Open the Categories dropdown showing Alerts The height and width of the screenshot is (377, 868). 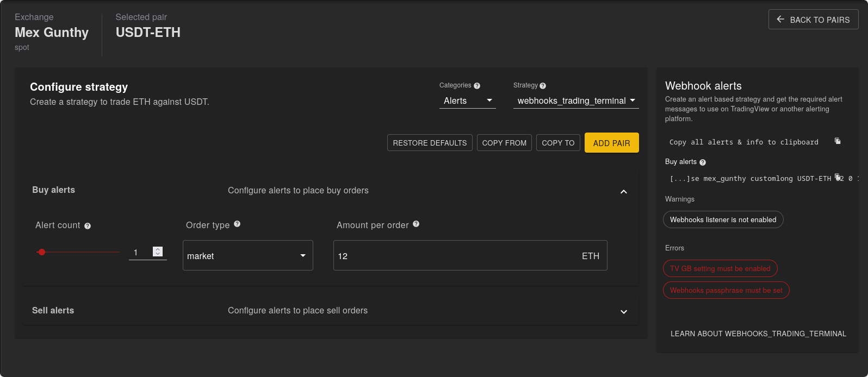(x=468, y=100)
